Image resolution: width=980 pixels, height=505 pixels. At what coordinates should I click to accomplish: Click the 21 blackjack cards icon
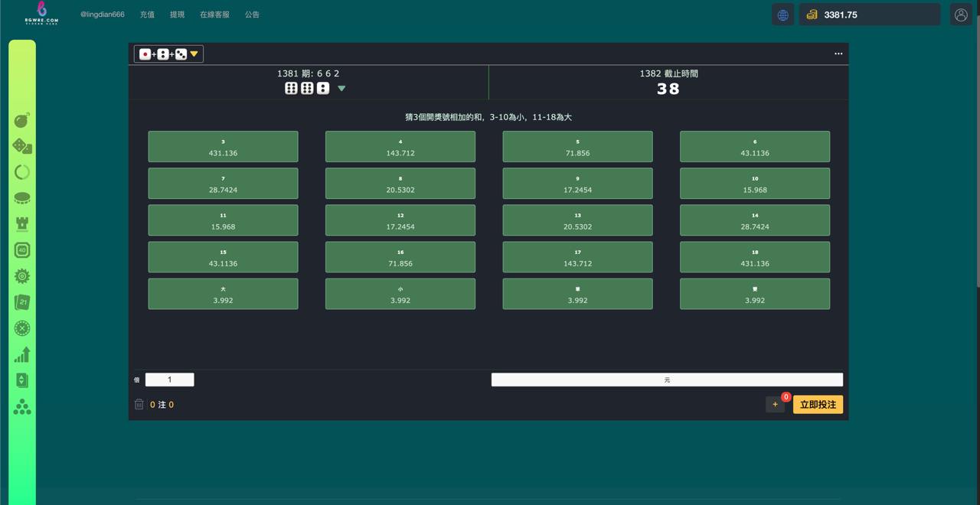point(22,302)
